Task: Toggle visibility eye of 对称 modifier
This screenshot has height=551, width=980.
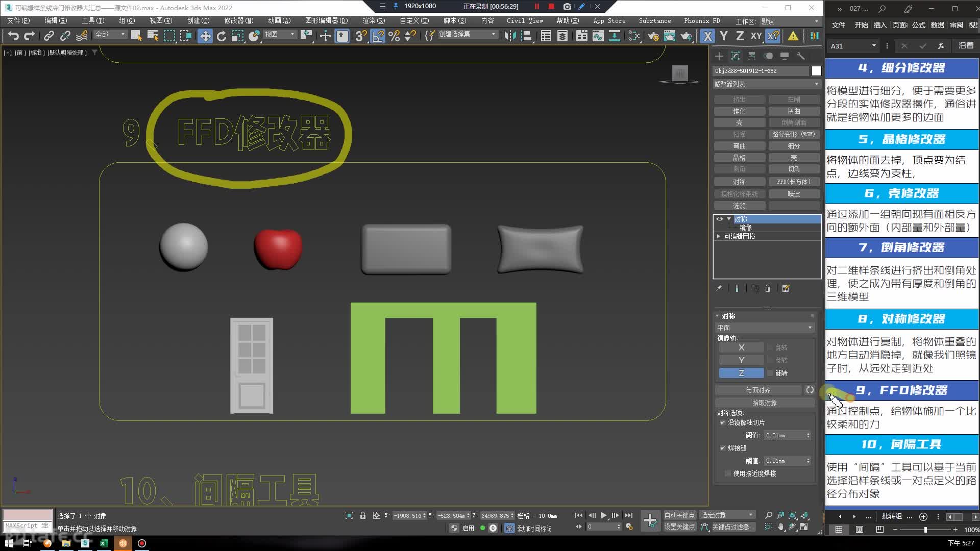Action: pyautogui.click(x=720, y=219)
